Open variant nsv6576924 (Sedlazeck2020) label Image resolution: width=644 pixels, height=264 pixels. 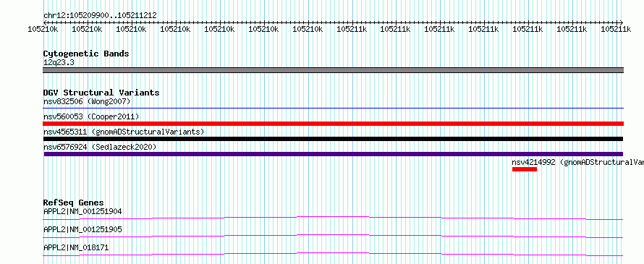click(100, 147)
